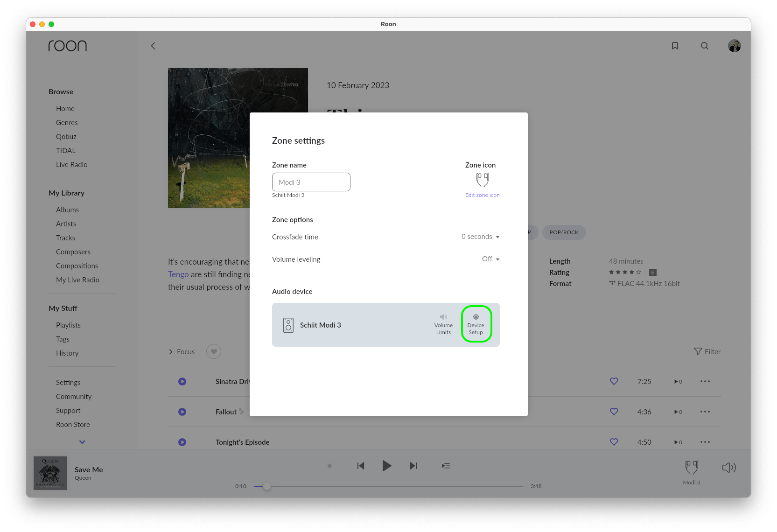This screenshot has height=532, width=777.
Task: Open My Live Radio
Action: pos(77,280)
